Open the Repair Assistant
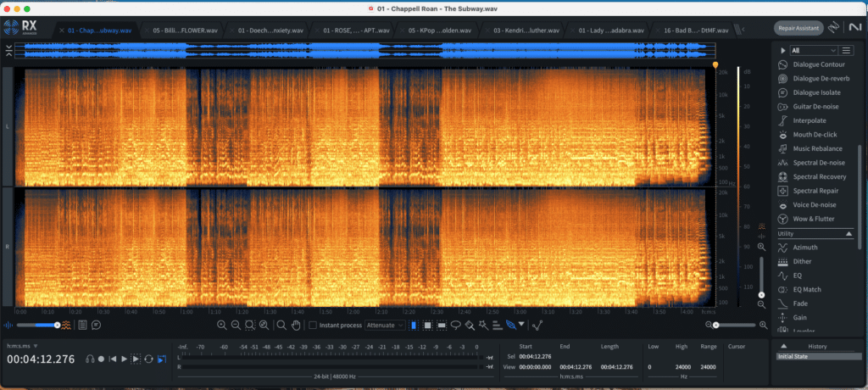 [798, 28]
